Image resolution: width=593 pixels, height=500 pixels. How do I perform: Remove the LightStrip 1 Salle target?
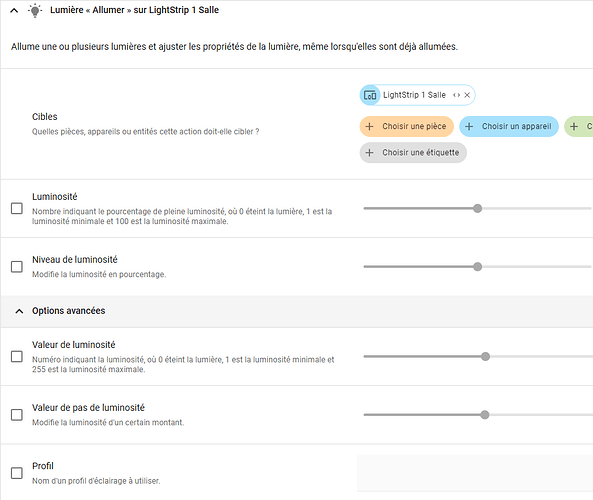point(467,95)
